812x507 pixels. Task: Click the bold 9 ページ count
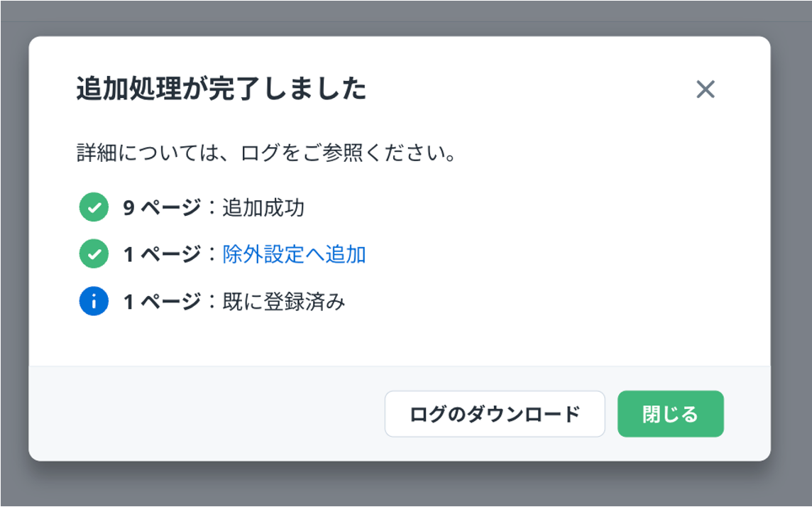click(x=162, y=208)
